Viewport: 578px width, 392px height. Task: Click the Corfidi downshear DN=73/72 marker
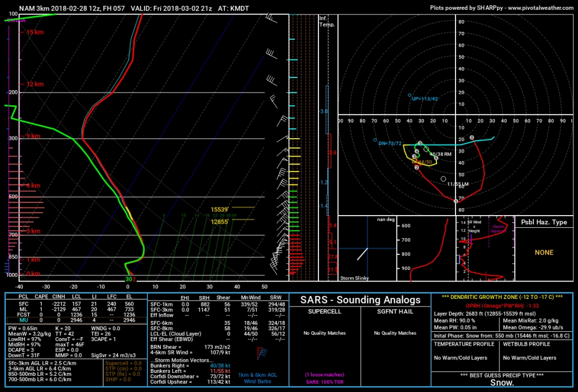pyautogui.click(x=375, y=140)
